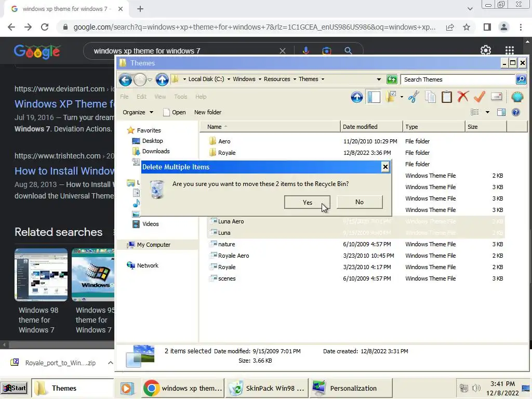The image size is (532, 399).
Task: Change view with the view icon
Action: tap(475, 112)
